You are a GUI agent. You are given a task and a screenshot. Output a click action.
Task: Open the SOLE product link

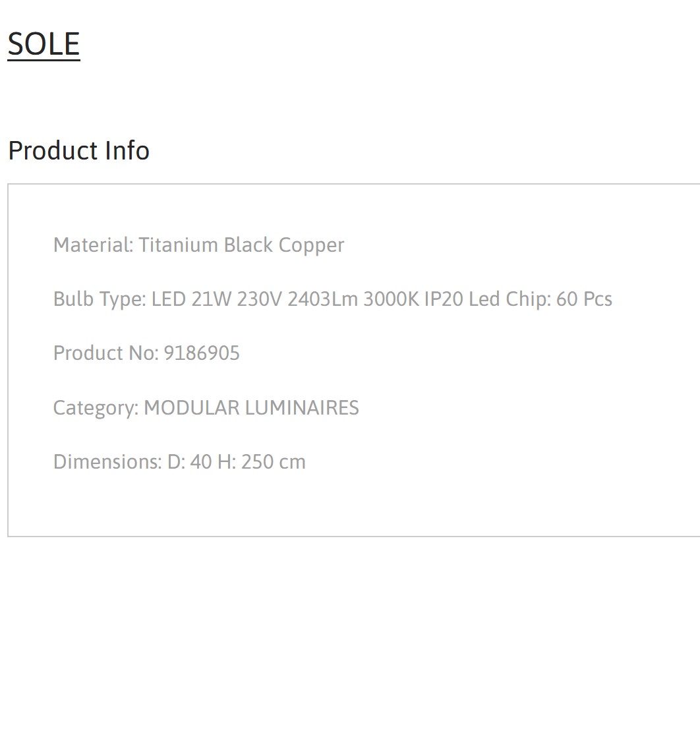[x=44, y=44]
